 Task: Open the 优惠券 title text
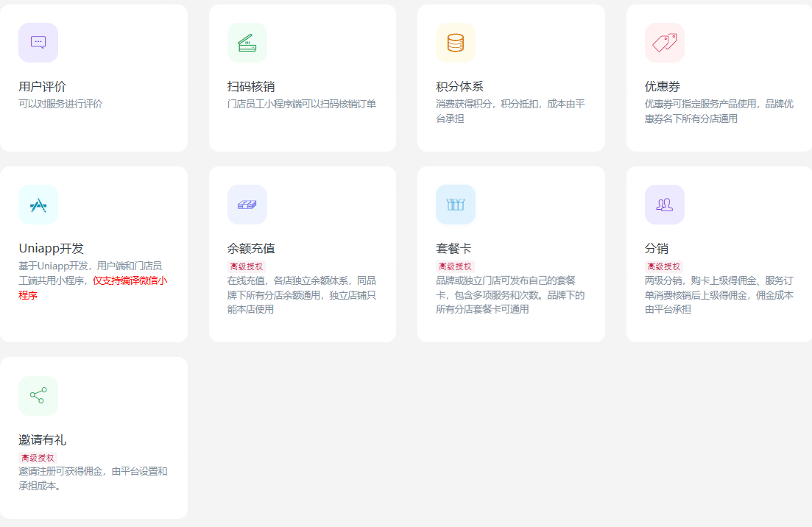pyautogui.click(x=663, y=87)
